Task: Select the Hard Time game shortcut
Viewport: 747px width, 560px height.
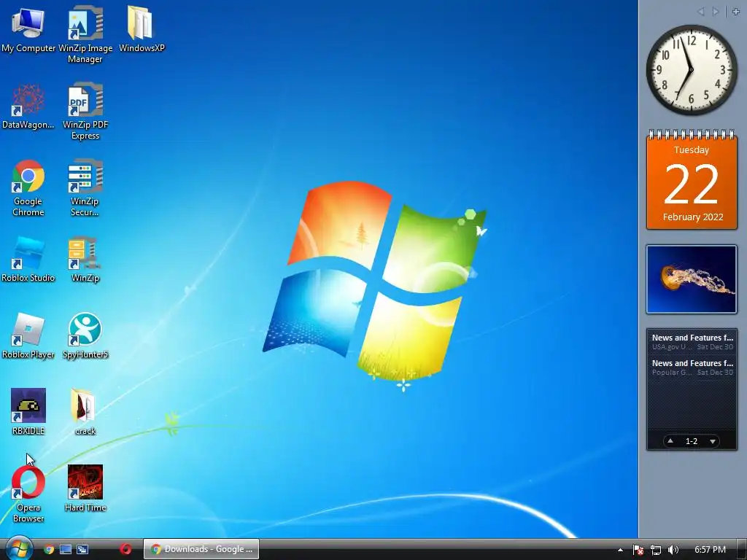Action: (x=85, y=489)
